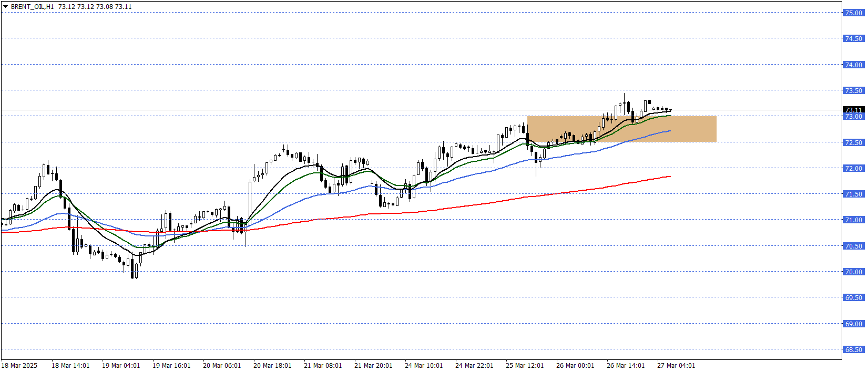Click the 72.50 price scale label

[x=853, y=142]
